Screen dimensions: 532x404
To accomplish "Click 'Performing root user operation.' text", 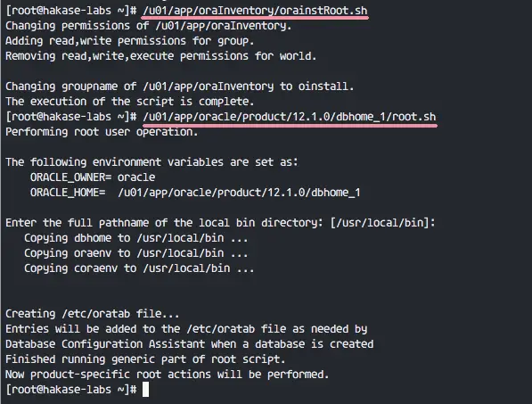I will (x=102, y=132).
